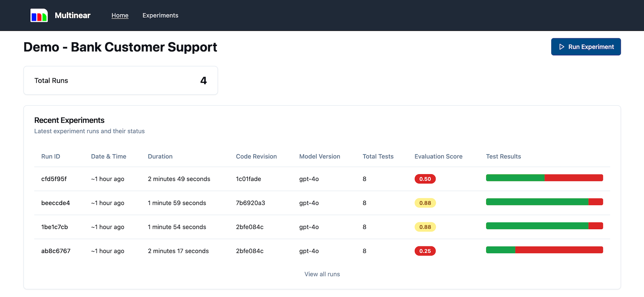Open the Home navigation link
644x297 pixels.
(120, 15)
